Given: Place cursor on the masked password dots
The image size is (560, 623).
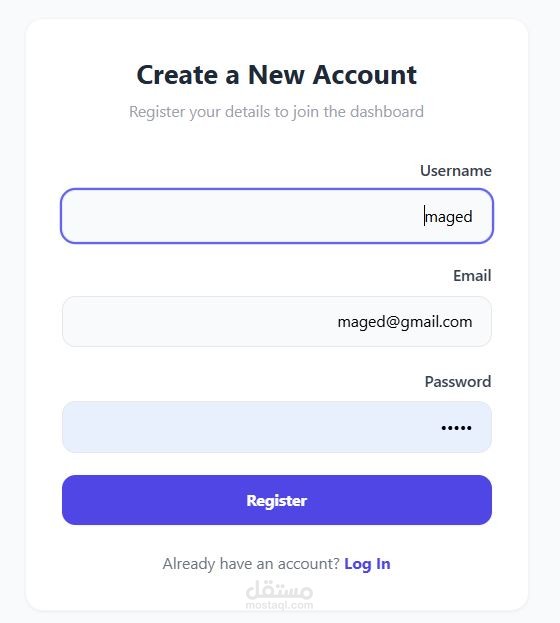Looking at the screenshot, I should coord(456,428).
